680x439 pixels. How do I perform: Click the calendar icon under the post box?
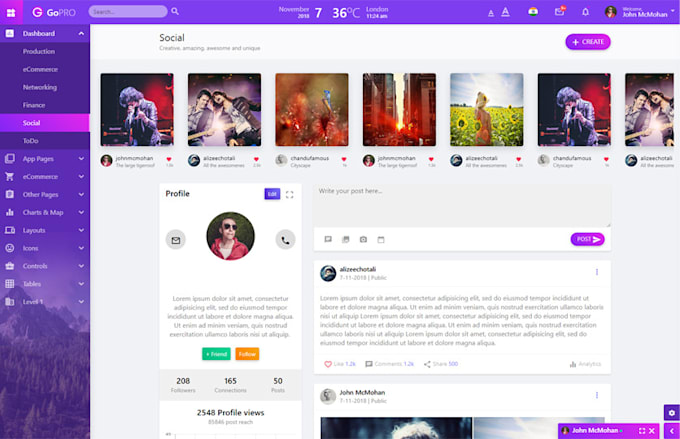pyautogui.click(x=381, y=239)
